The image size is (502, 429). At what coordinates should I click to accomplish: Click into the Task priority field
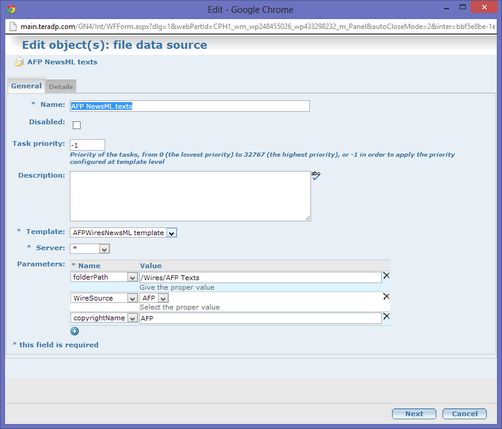click(87, 145)
